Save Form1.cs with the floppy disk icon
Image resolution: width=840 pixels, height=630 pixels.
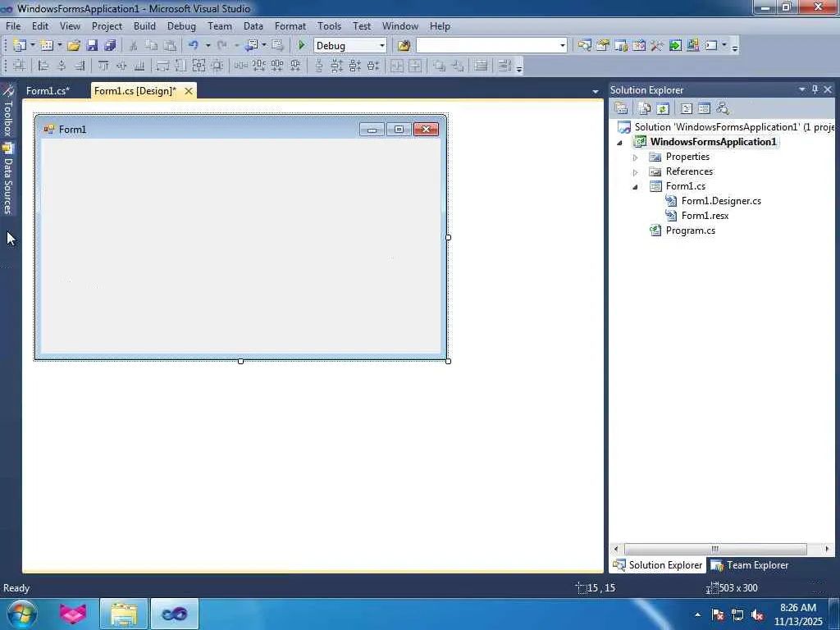coord(92,46)
